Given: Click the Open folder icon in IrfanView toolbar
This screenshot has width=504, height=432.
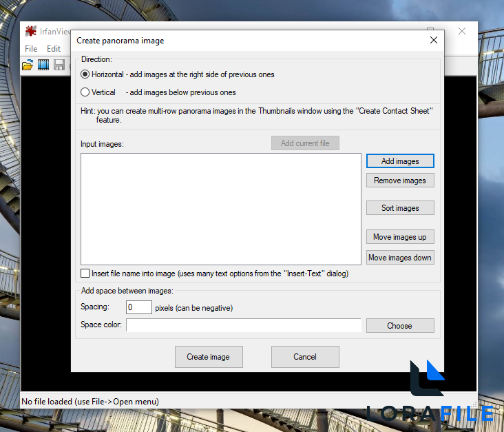Looking at the screenshot, I should (x=28, y=65).
